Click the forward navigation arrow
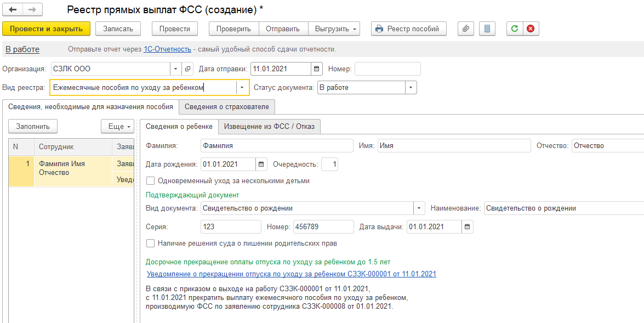This screenshot has width=644, height=323. (32, 10)
